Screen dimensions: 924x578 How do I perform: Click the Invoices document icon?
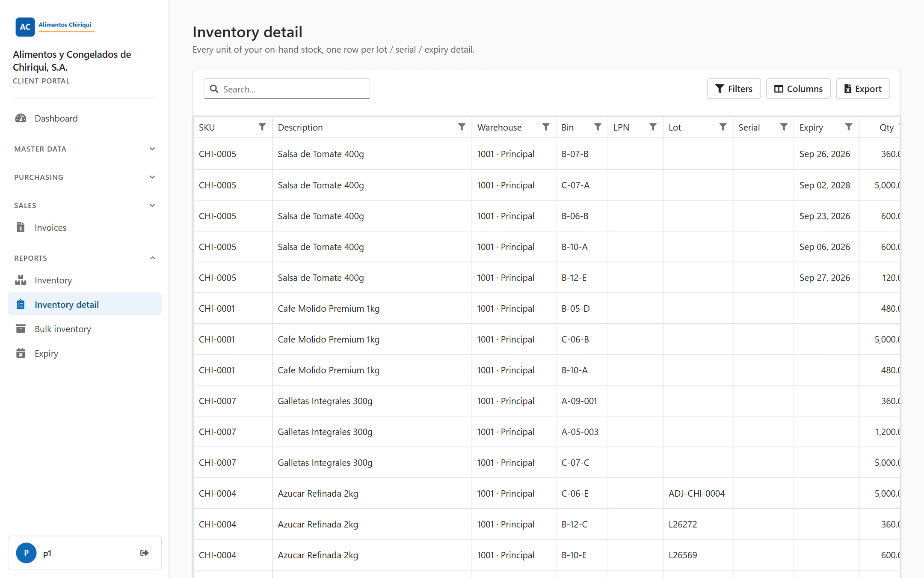21,227
